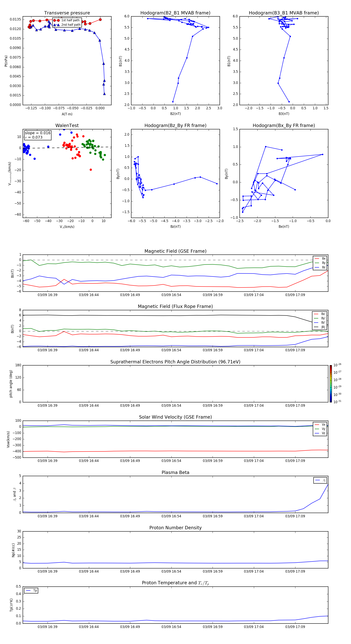This screenshot has width=351, height=644.
Task: Click the |B| legend entry in Flux Rope plot
Action: point(320,327)
